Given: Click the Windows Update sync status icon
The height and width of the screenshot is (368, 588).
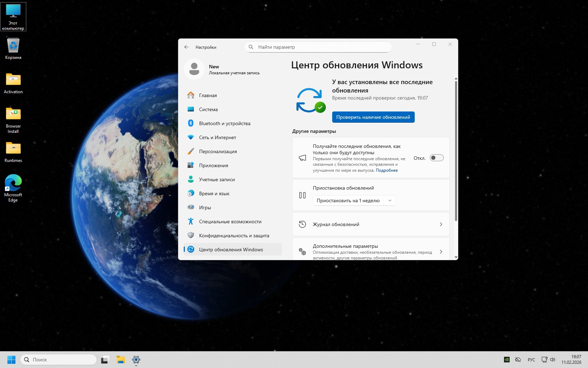Looking at the screenshot, I should (310, 101).
